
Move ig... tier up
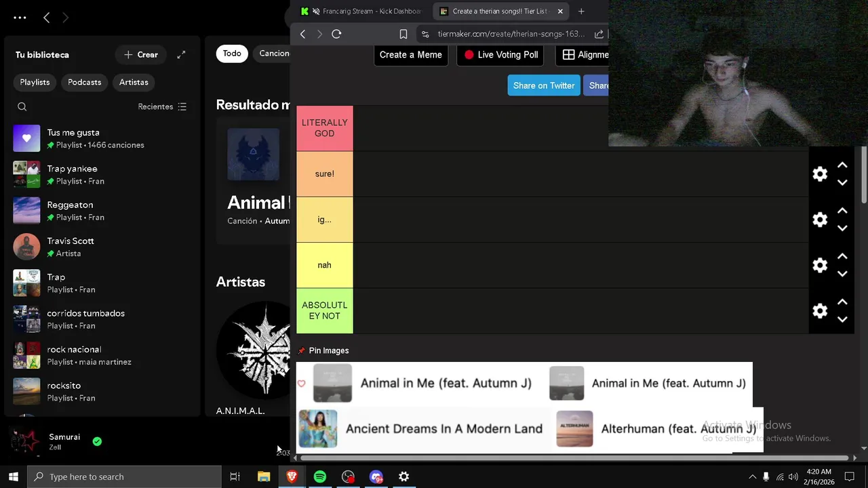coord(842,211)
